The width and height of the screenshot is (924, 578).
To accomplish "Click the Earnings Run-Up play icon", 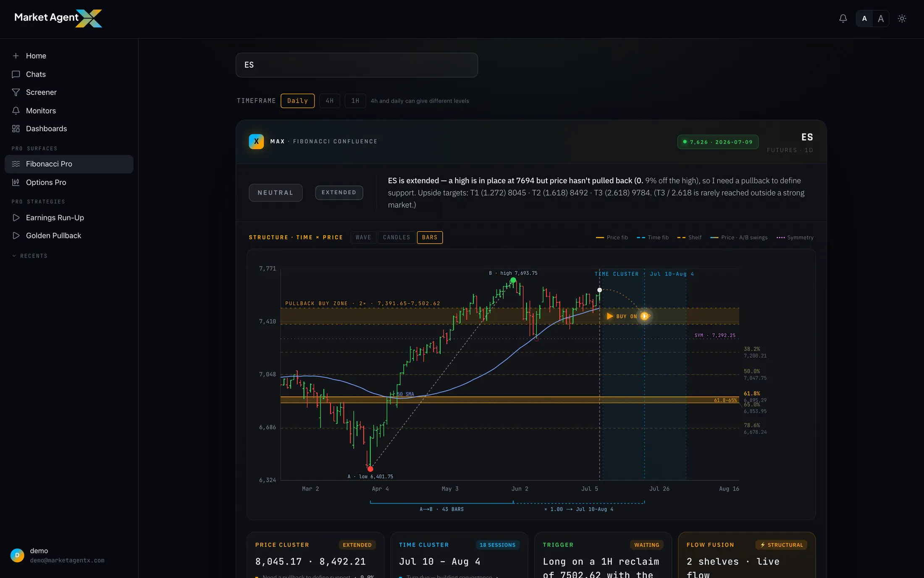I will (x=16, y=218).
